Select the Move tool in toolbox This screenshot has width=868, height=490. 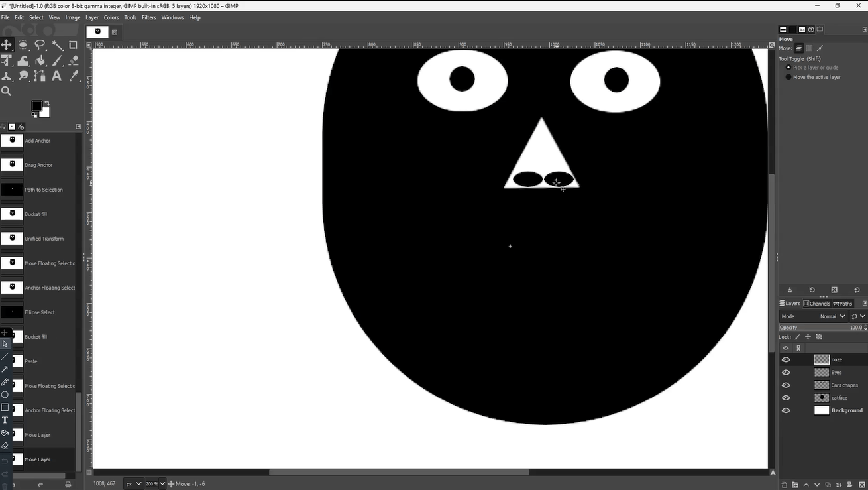coord(7,45)
